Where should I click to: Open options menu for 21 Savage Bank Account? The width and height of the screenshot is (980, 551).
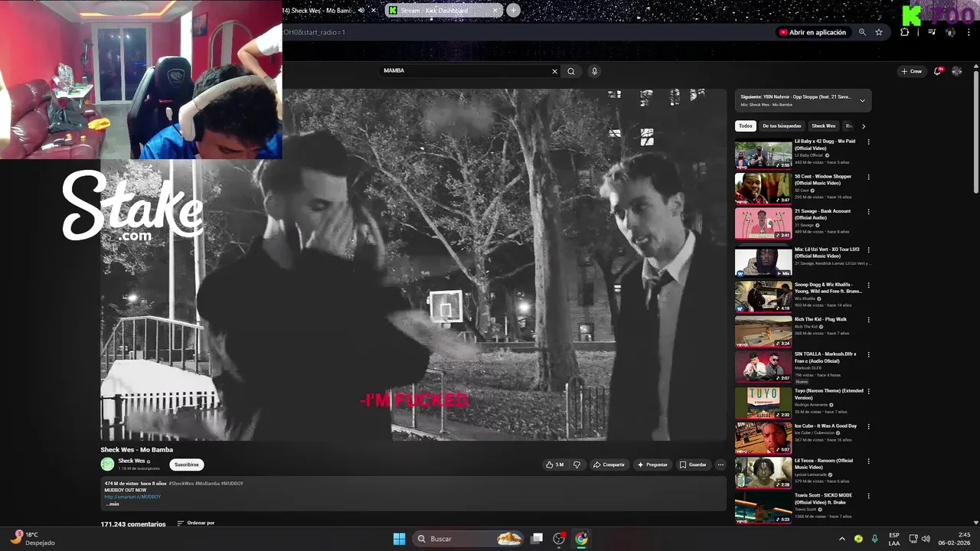click(868, 211)
